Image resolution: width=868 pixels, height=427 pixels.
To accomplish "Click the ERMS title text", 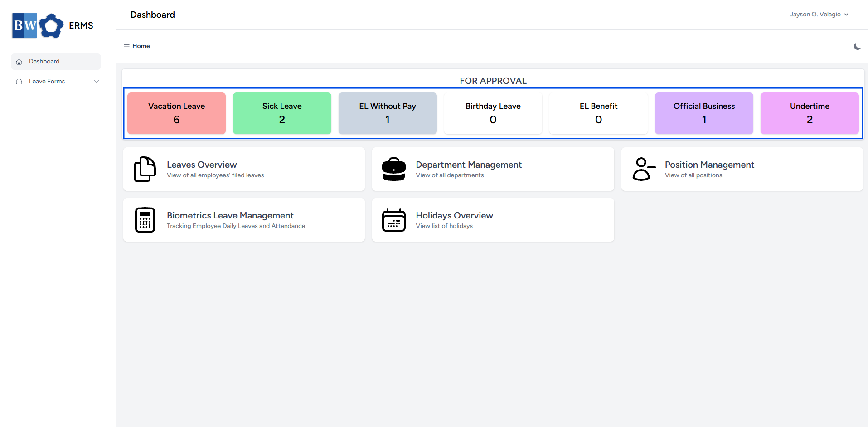I will pos(81,26).
